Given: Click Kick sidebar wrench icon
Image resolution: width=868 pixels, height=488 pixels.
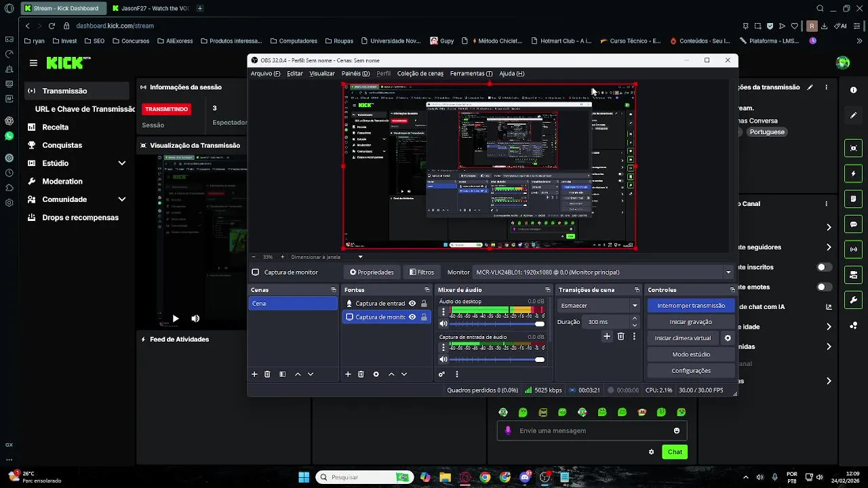Looking at the screenshot, I should (x=853, y=300).
